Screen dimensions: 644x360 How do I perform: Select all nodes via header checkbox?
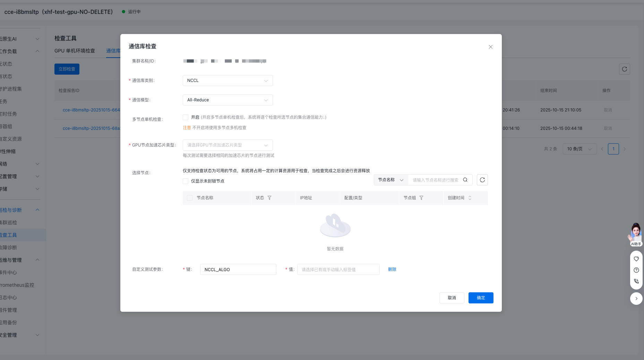[x=190, y=198]
